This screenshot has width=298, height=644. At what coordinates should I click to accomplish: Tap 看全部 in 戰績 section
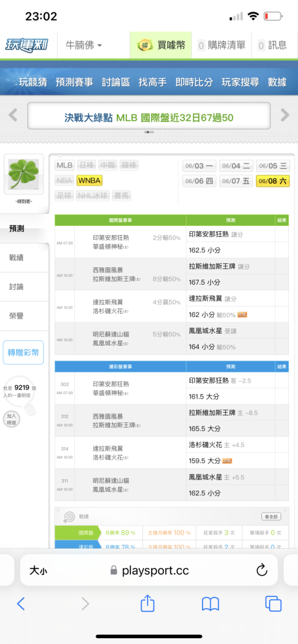pyautogui.click(x=272, y=516)
